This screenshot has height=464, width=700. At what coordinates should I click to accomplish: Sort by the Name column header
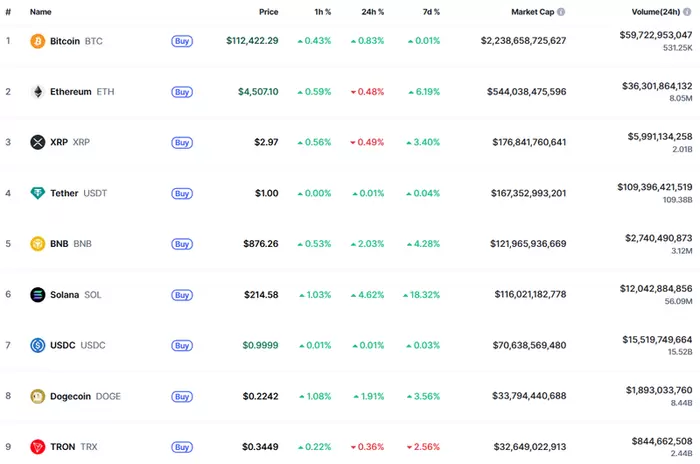tap(41, 12)
